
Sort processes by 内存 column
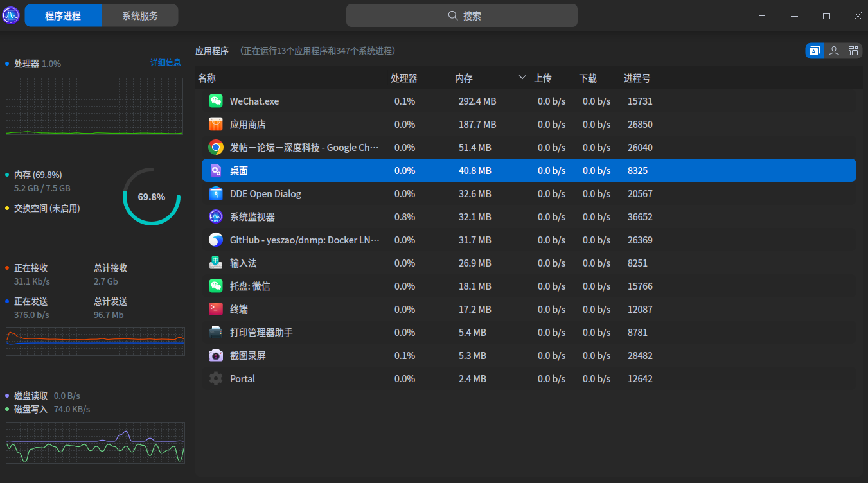464,78
